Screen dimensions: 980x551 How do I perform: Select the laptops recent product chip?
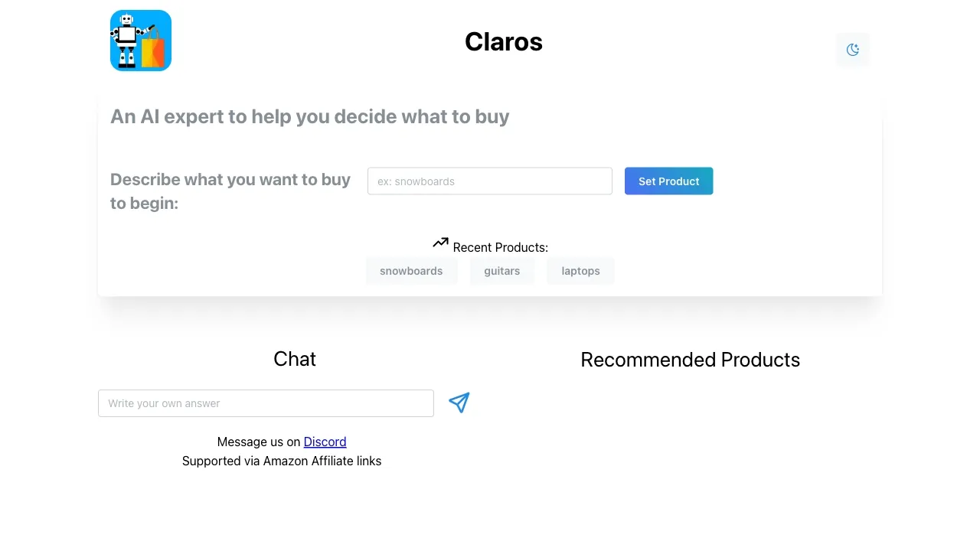(580, 271)
